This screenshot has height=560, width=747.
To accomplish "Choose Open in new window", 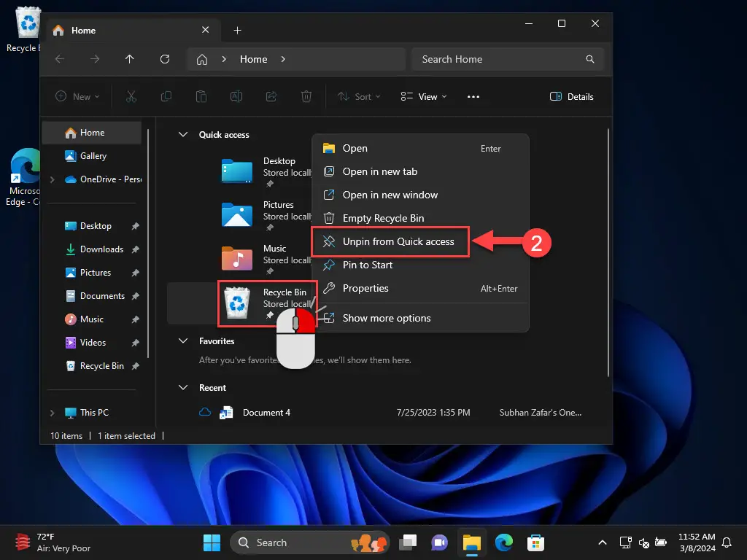I will point(420,195).
